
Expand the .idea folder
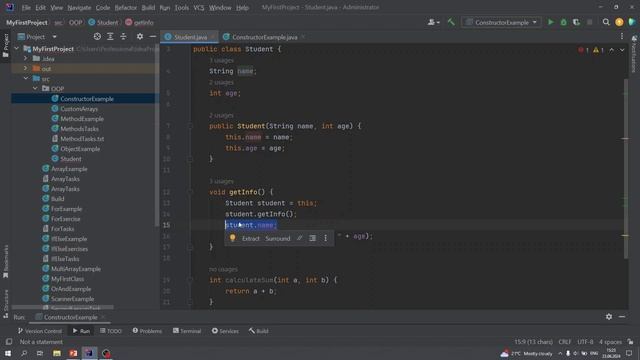point(26,59)
